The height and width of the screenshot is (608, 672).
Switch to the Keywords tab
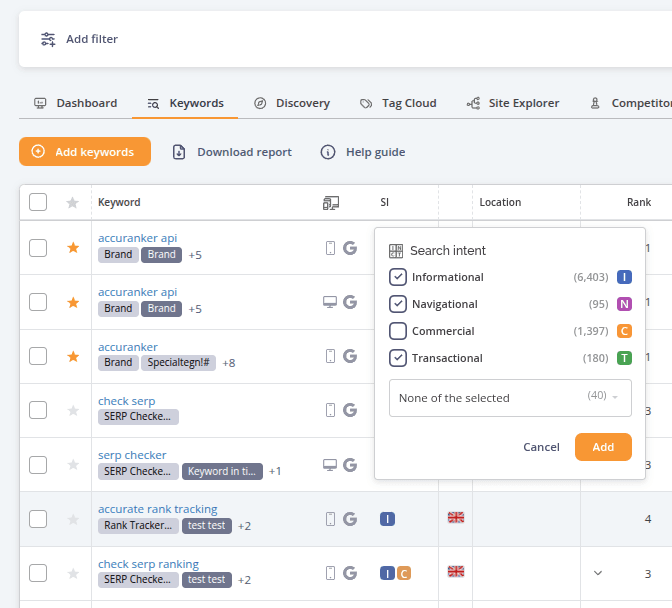tap(185, 103)
